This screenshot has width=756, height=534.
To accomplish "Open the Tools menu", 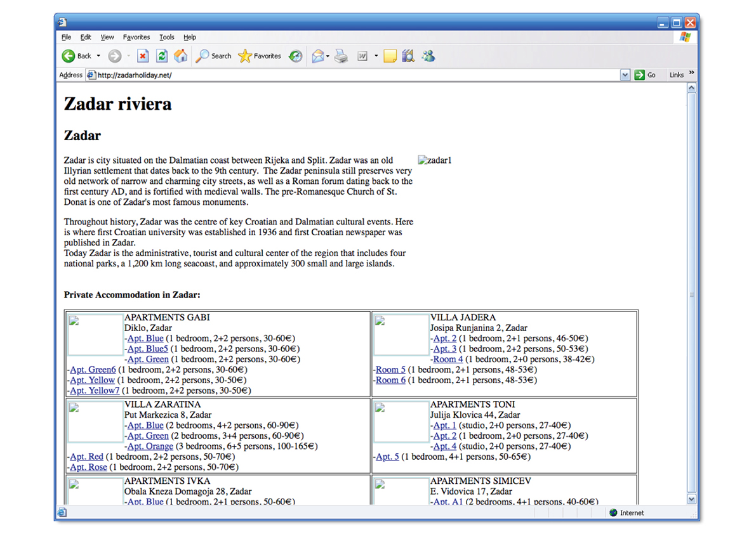I will coord(166,37).
